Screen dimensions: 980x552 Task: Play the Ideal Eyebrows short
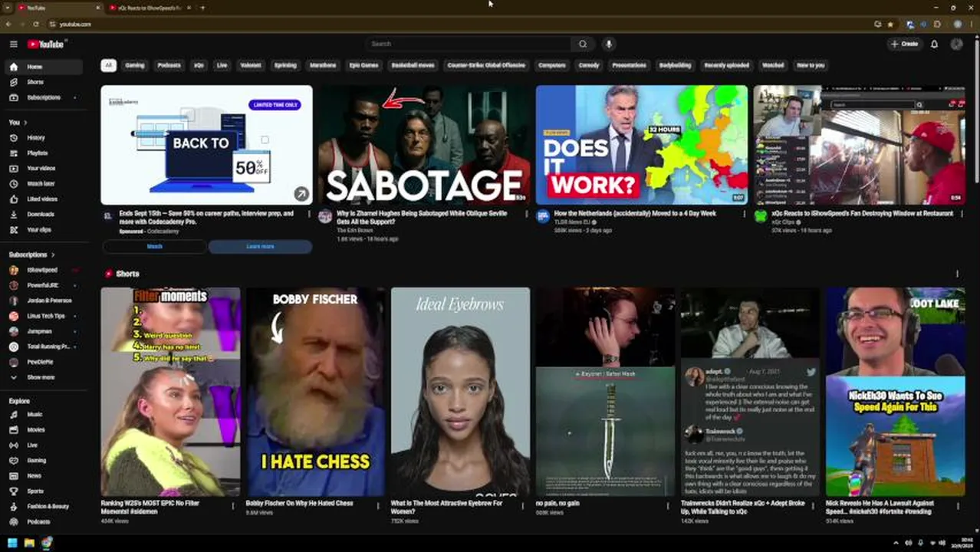[x=460, y=392]
